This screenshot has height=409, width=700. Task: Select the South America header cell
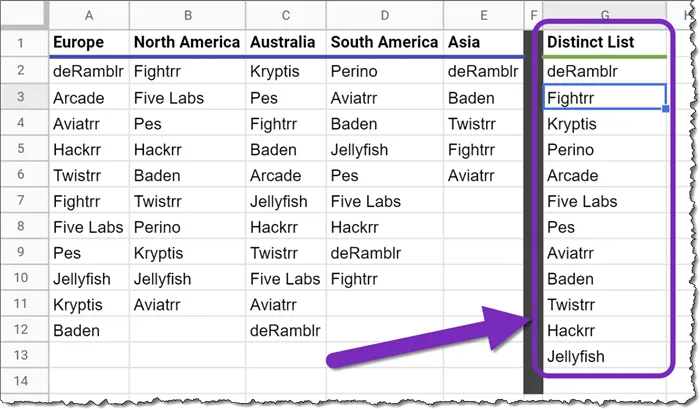[x=384, y=43]
